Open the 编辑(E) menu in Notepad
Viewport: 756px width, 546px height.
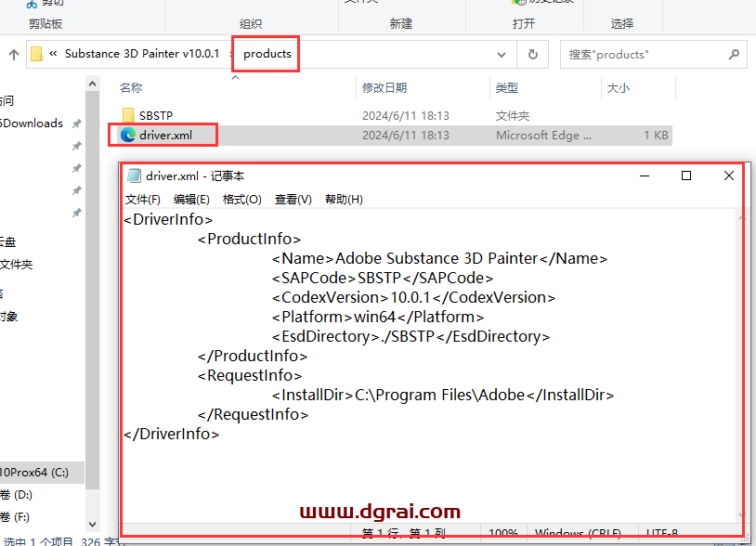click(191, 200)
